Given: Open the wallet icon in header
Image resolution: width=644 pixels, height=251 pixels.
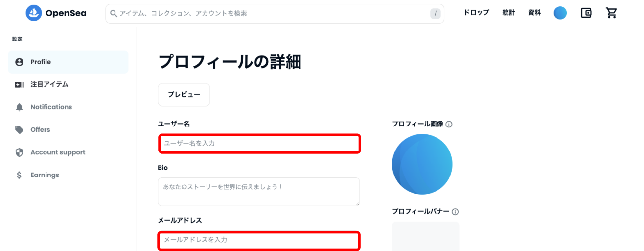Looking at the screenshot, I should (x=586, y=13).
